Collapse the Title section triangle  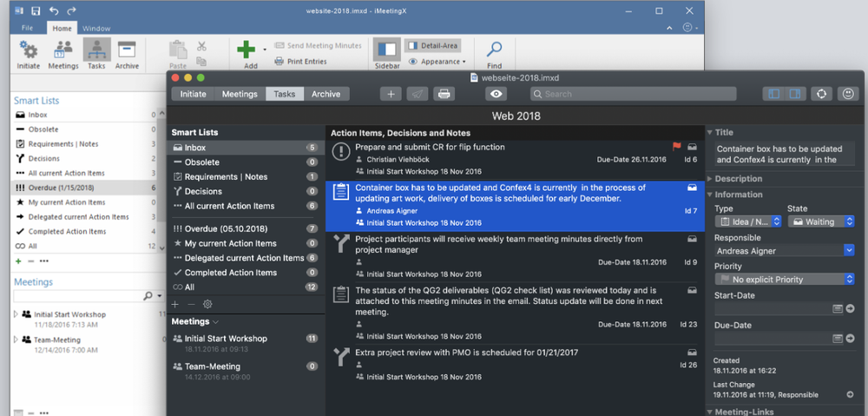[710, 132]
